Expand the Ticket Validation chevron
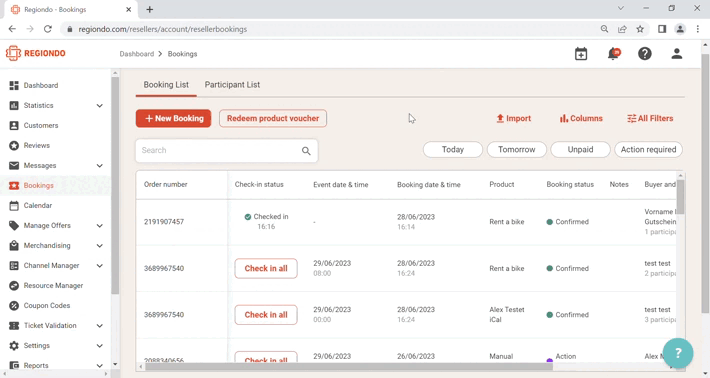This screenshot has width=710, height=378. (x=100, y=325)
